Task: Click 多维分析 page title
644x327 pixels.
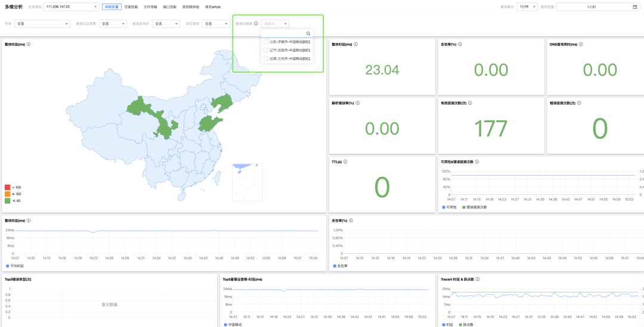Action: (x=14, y=7)
